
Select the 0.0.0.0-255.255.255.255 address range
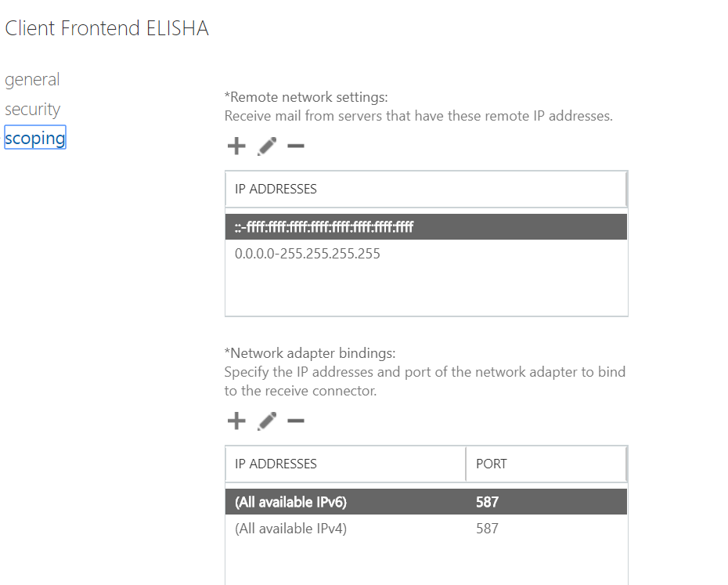[307, 253]
